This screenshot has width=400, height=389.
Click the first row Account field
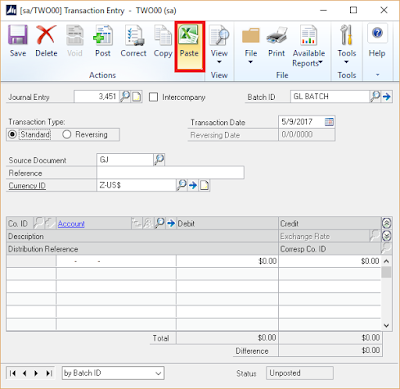[116, 261]
